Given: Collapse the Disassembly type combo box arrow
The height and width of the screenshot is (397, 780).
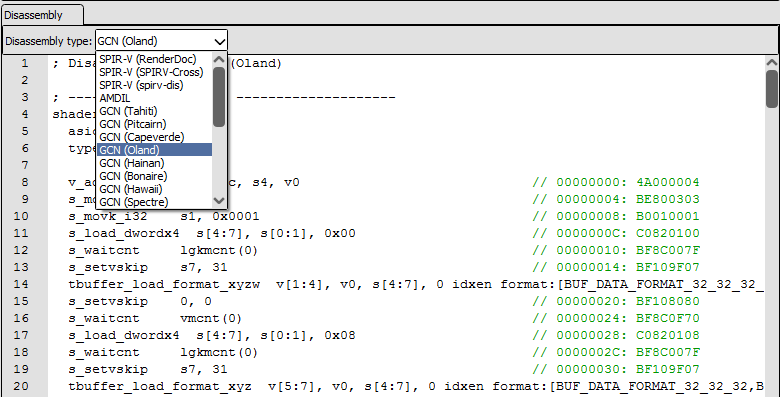Looking at the screenshot, I should [x=219, y=41].
